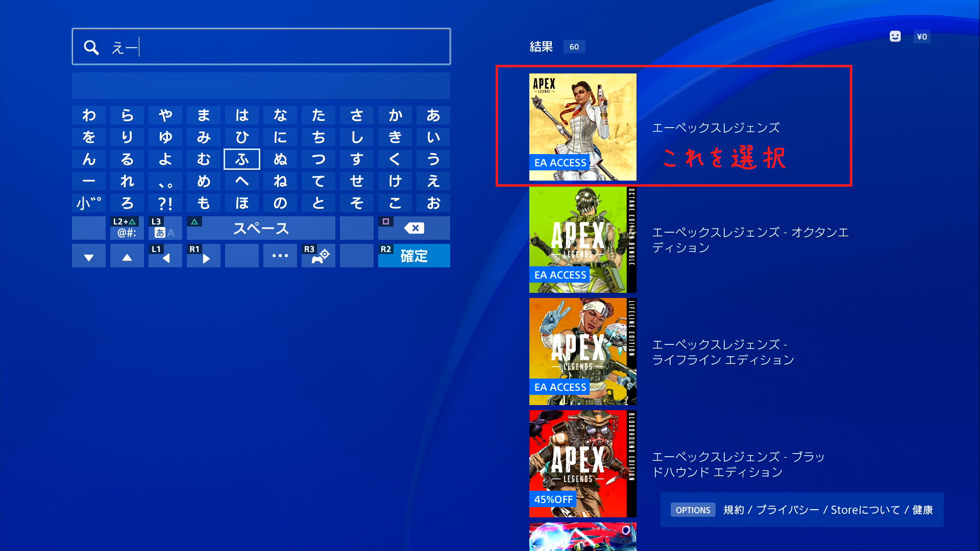This screenshot has width=980, height=551.
Task: Click the orange Lifeline Edition thumbnail
Action: click(x=583, y=352)
